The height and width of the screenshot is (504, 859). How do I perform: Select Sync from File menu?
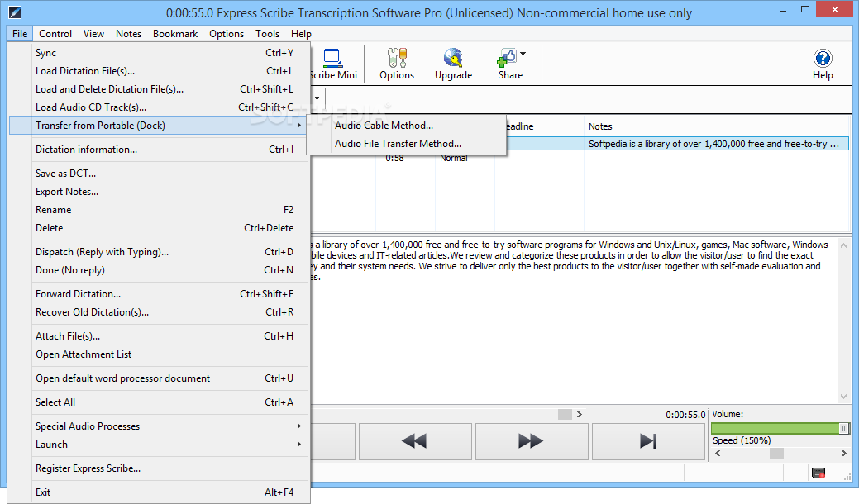click(160, 53)
